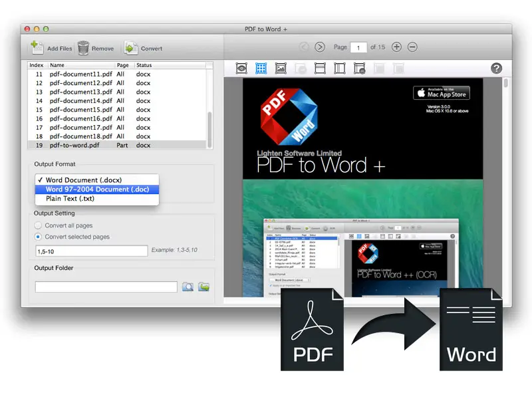Viewport: 532px width, 399px height.
Task: Click the eye preview marking tool icon
Action: coord(241,68)
